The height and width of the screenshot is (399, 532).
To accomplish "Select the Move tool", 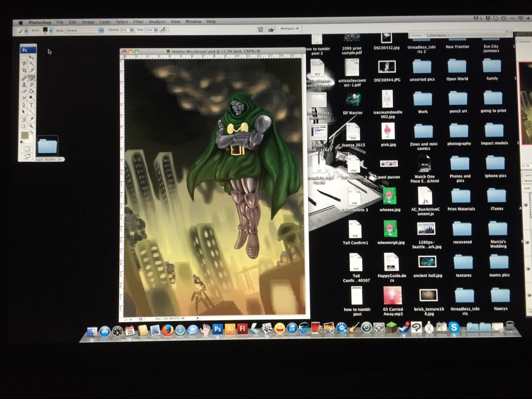I will tap(32, 58).
